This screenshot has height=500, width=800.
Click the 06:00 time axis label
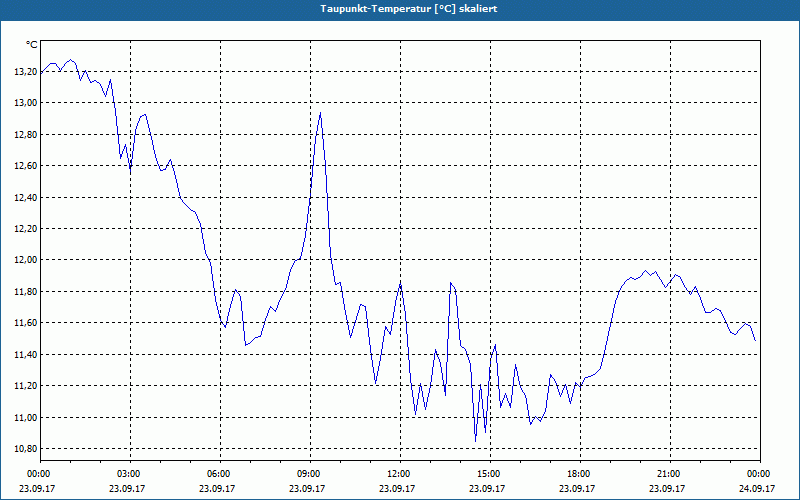pos(218,474)
